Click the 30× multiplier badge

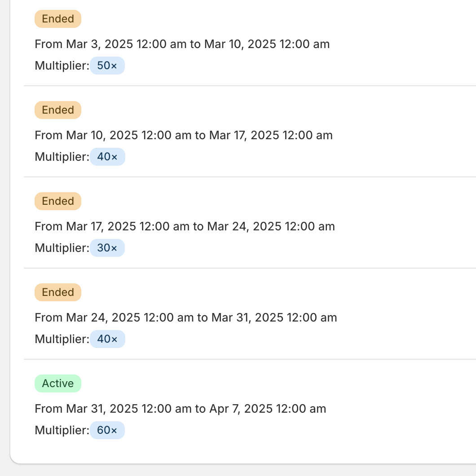click(107, 248)
